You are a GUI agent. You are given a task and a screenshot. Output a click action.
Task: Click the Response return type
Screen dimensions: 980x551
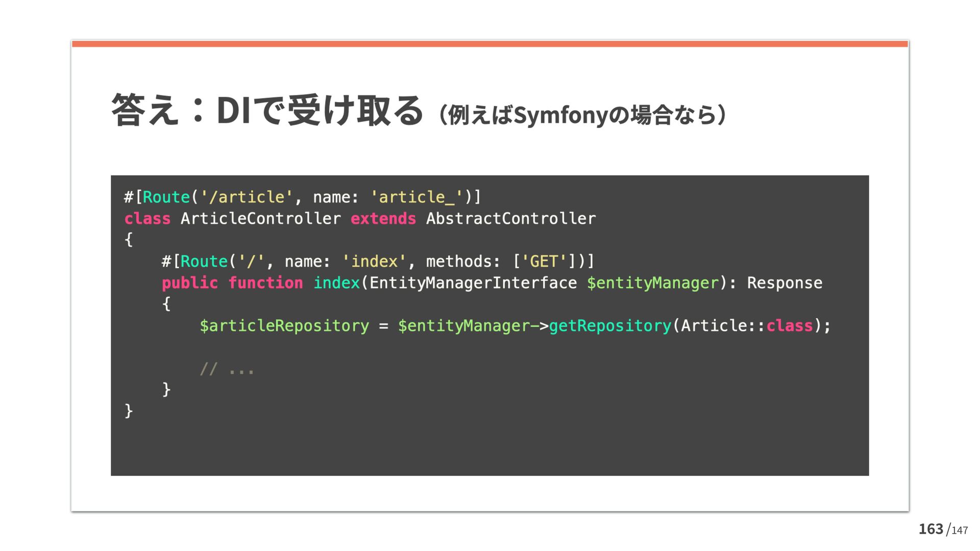click(785, 283)
